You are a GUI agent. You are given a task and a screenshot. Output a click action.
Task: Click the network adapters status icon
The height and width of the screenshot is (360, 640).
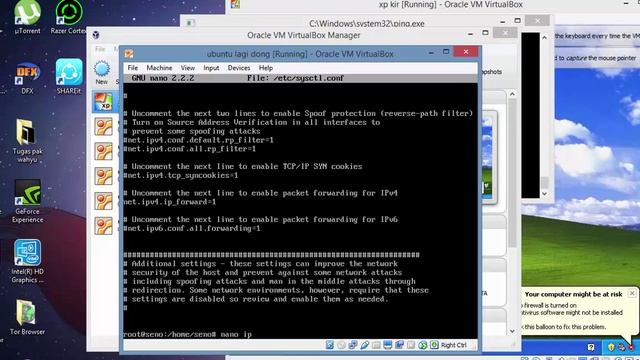[x=353, y=345]
